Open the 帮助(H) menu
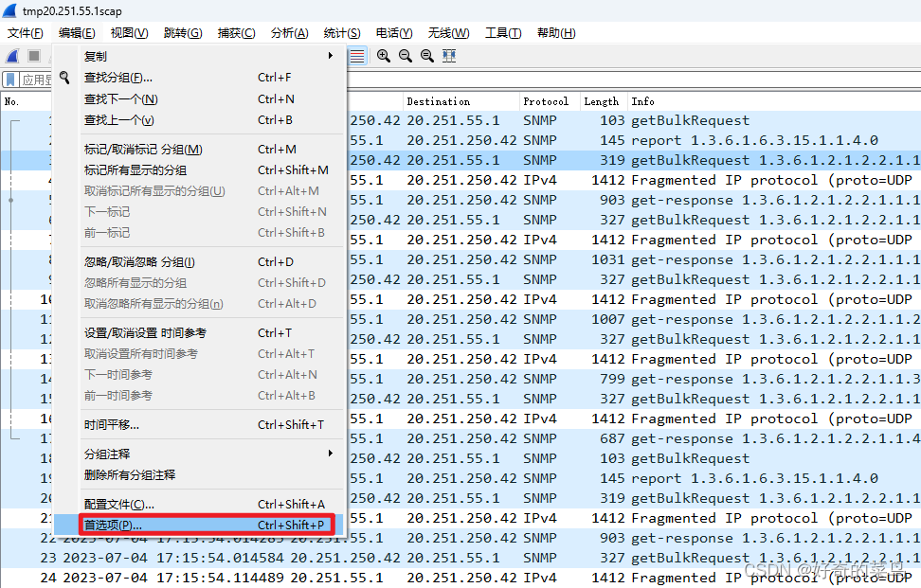The height and width of the screenshot is (588, 921). click(556, 33)
